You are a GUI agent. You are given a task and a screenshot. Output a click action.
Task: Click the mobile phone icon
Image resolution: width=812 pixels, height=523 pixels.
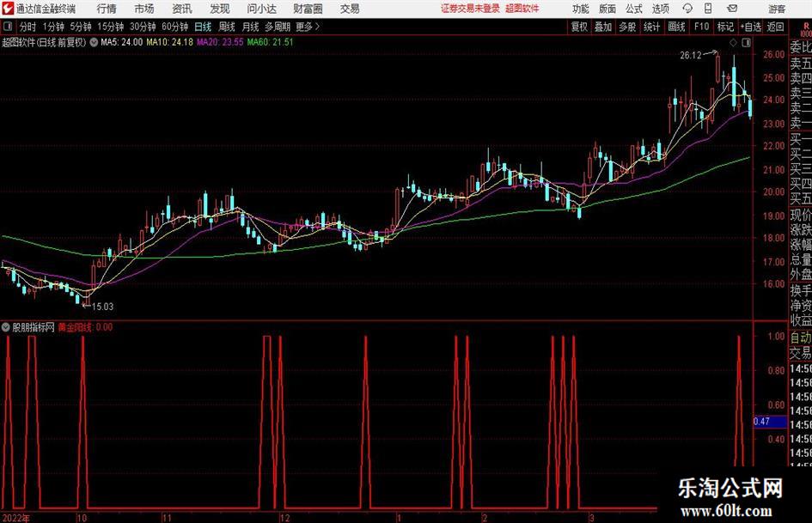click(708, 9)
